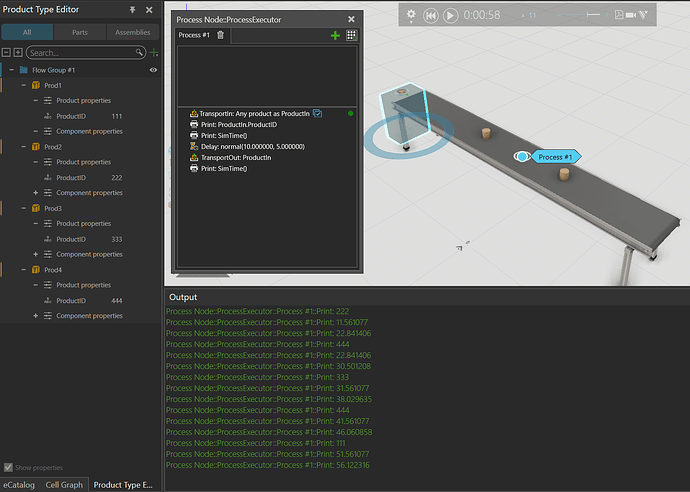This screenshot has height=492, width=690.
Task: Click the rightmost playback toolbar export icon
Action: pos(643,15)
